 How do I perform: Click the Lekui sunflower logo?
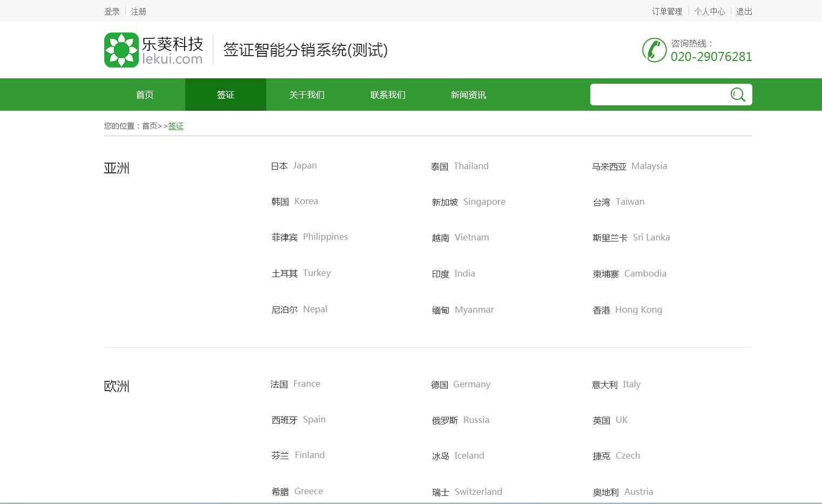[121, 49]
